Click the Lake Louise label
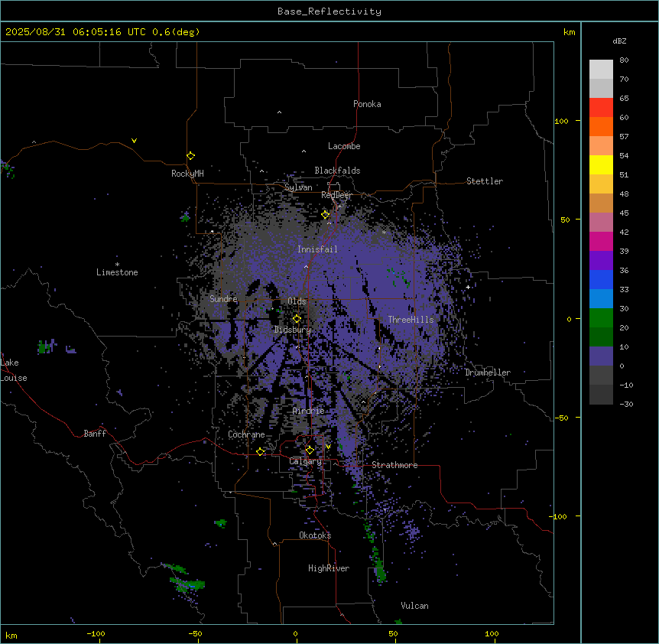This screenshot has height=644, width=659. (x=14, y=370)
